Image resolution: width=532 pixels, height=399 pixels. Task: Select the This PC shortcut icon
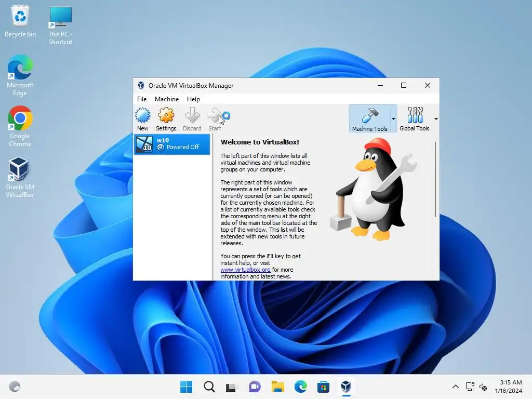pyautogui.click(x=60, y=25)
